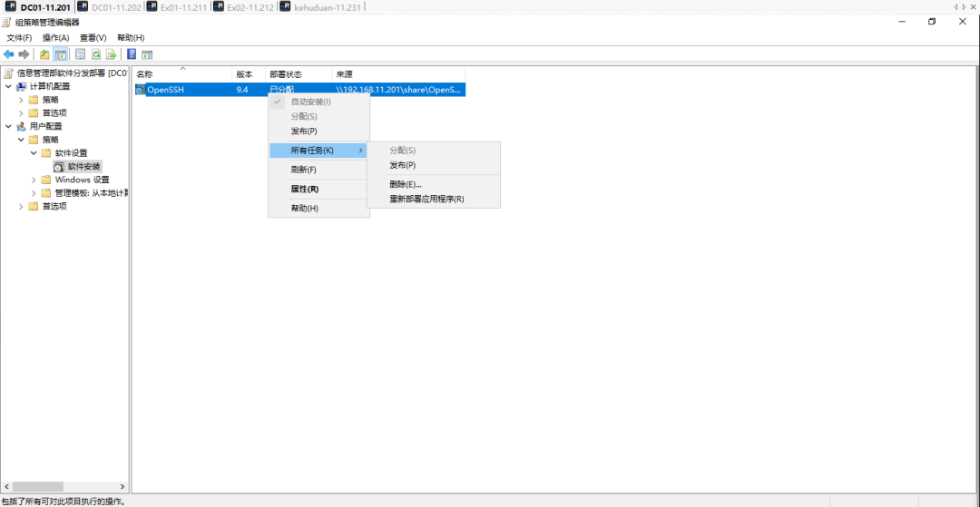Click the export list toolbar icon
This screenshot has width=980, height=507.
pyautogui.click(x=112, y=54)
